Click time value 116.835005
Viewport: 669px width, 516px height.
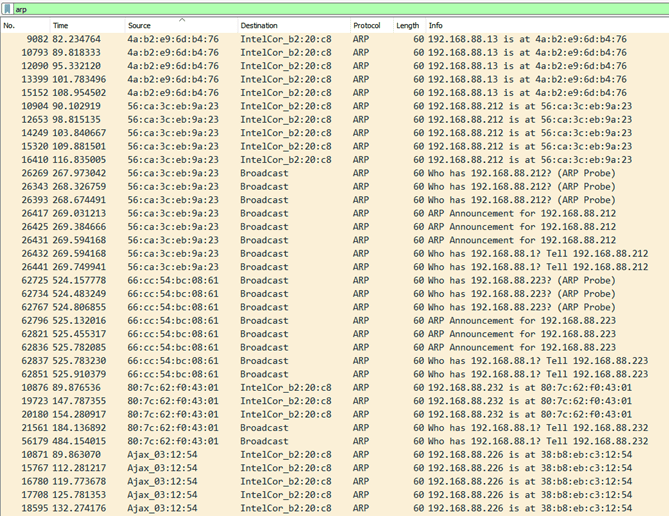pos(79,160)
